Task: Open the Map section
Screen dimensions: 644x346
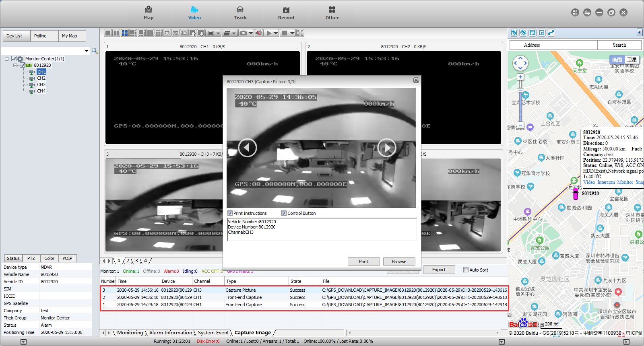Action: pyautogui.click(x=149, y=13)
